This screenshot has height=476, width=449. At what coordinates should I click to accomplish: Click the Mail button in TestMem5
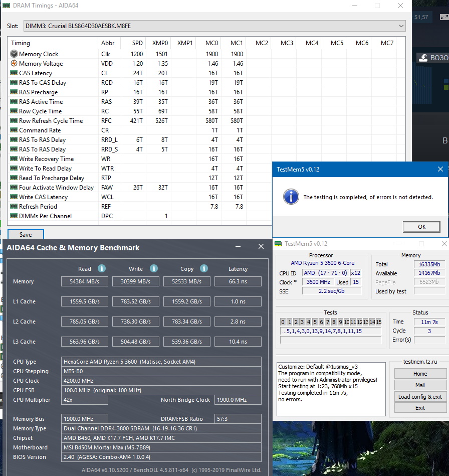420,385
